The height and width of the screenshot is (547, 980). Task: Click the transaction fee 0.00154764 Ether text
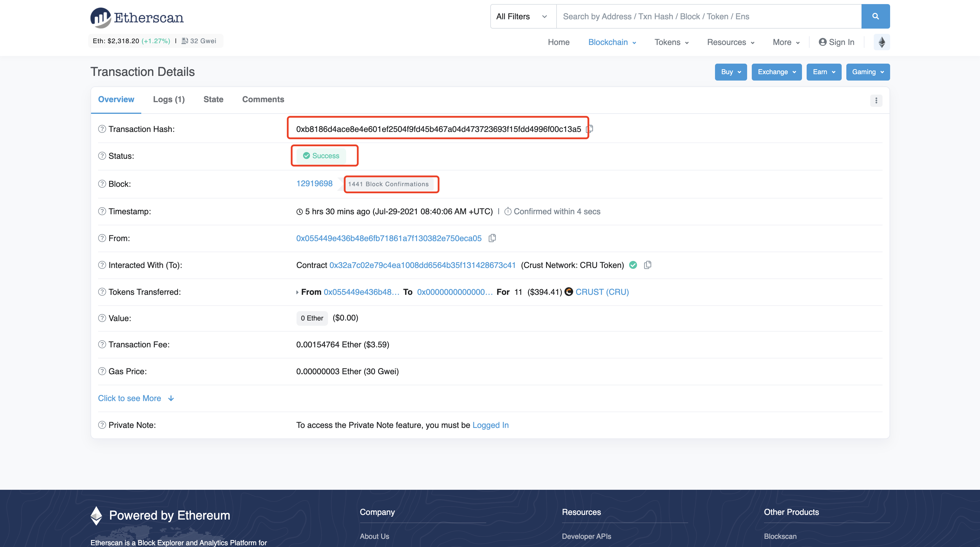click(x=342, y=344)
